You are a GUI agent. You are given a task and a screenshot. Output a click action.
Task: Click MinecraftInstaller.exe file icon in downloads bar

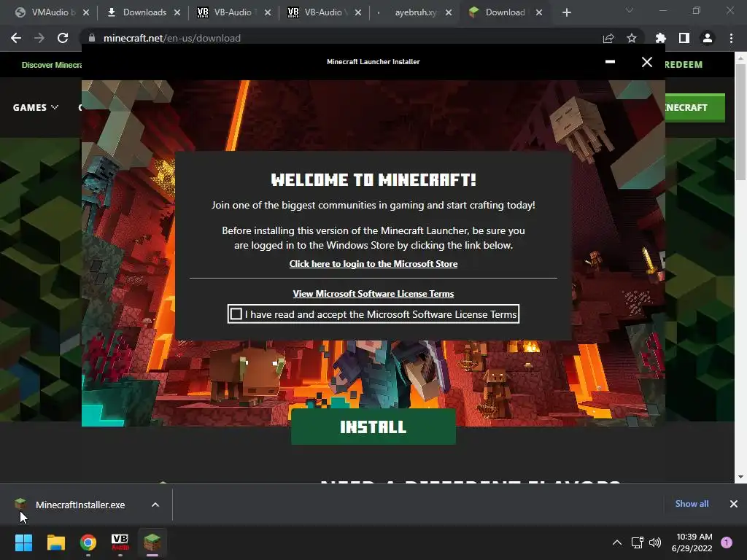click(20, 504)
